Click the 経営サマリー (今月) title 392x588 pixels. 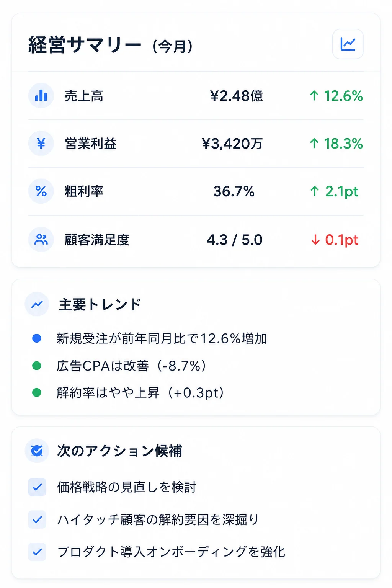coord(111,45)
